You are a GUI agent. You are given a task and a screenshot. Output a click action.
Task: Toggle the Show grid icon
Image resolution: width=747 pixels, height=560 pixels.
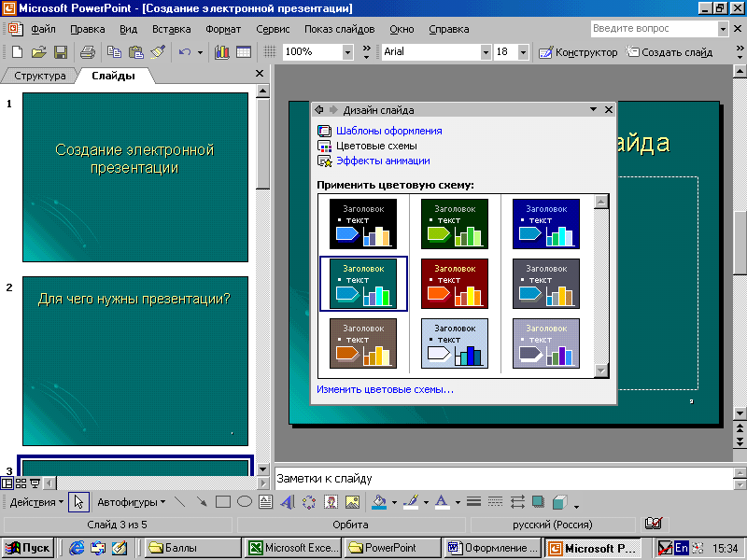(270, 52)
